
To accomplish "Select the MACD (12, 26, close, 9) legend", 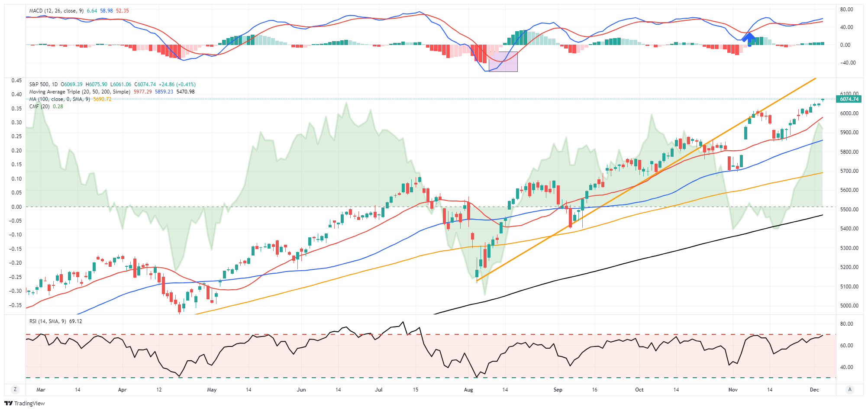I will click(56, 11).
